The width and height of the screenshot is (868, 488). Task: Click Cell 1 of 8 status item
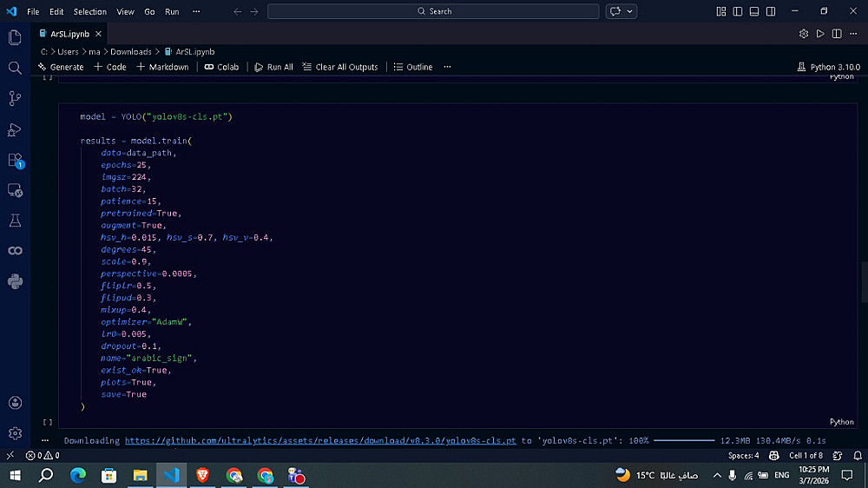pos(806,455)
